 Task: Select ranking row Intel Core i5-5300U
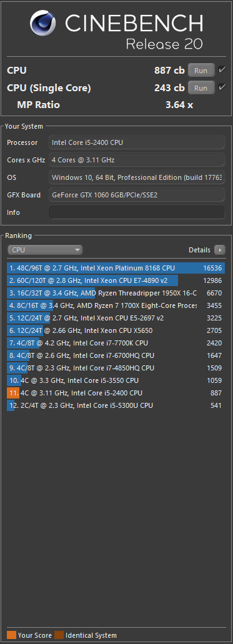pos(116,405)
